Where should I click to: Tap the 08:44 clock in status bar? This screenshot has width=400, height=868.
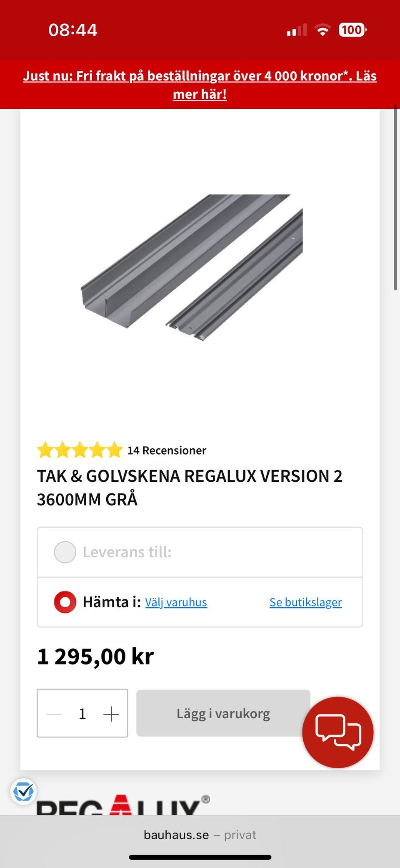[73, 30]
